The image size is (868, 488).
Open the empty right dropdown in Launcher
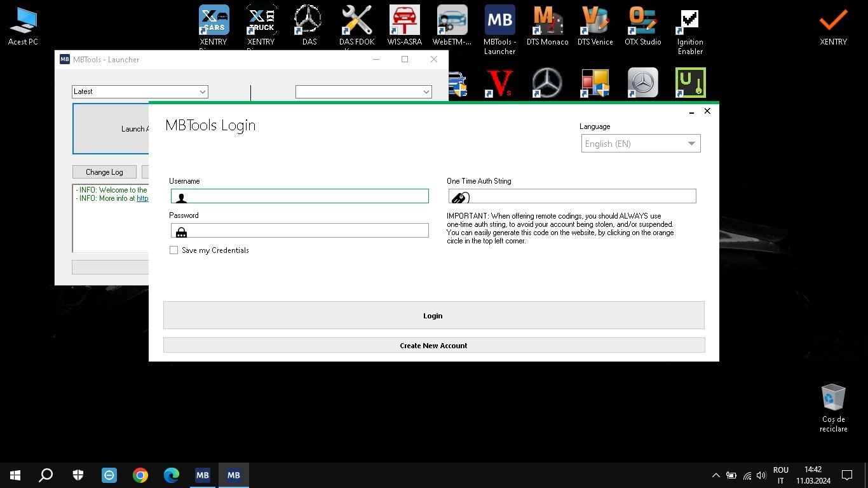363,91
